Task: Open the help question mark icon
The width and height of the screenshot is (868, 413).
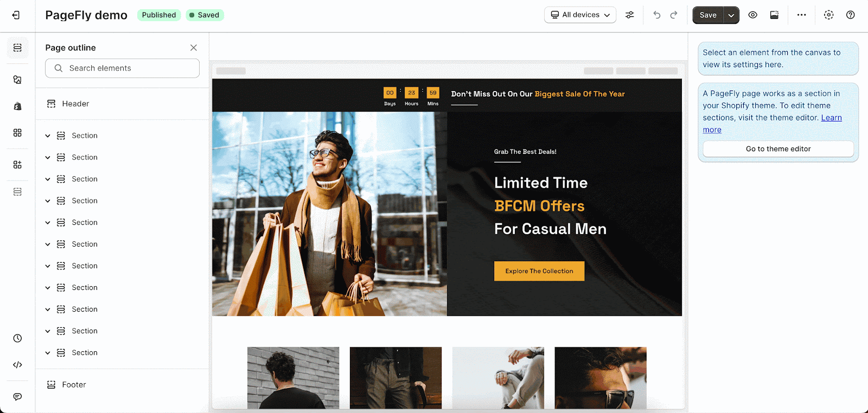Action: click(850, 15)
